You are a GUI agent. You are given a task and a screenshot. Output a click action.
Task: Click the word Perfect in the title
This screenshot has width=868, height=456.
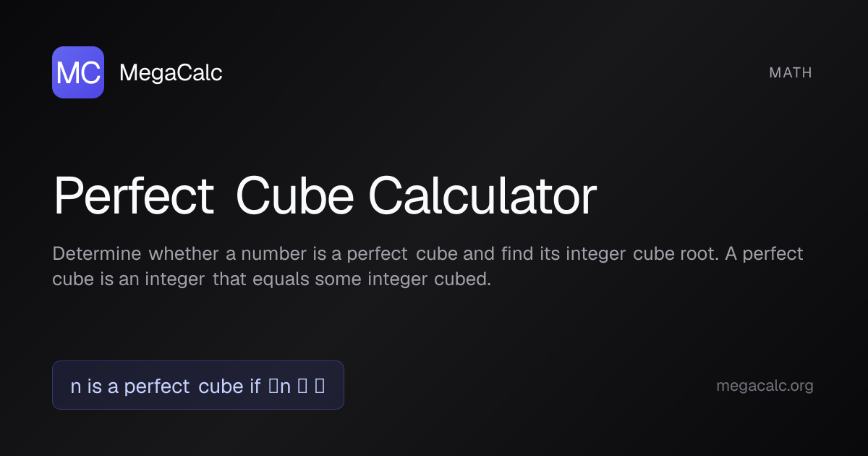pyautogui.click(x=134, y=197)
